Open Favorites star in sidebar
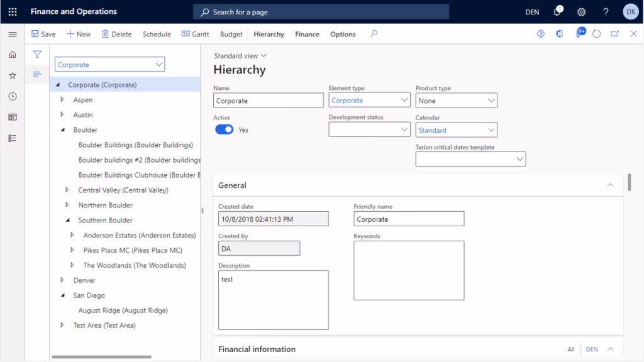The width and height of the screenshot is (644, 362). (x=13, y=75)
